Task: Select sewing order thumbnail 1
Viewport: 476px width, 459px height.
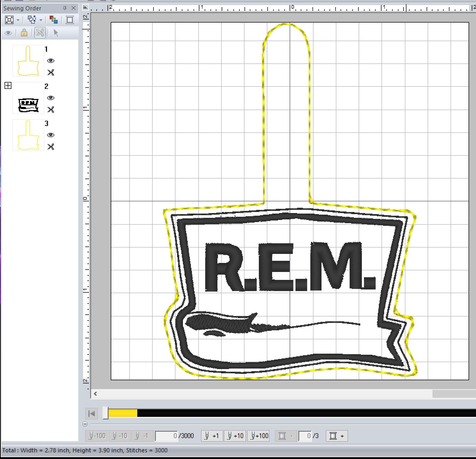Action: point(28,61)
